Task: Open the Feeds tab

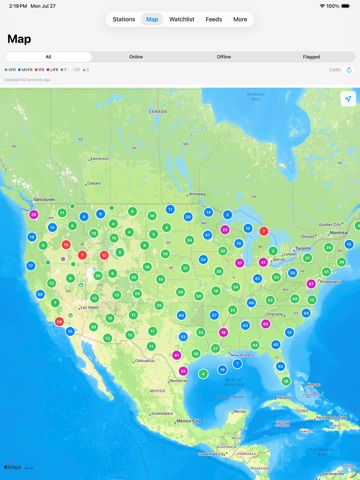Action: [214, 19]
